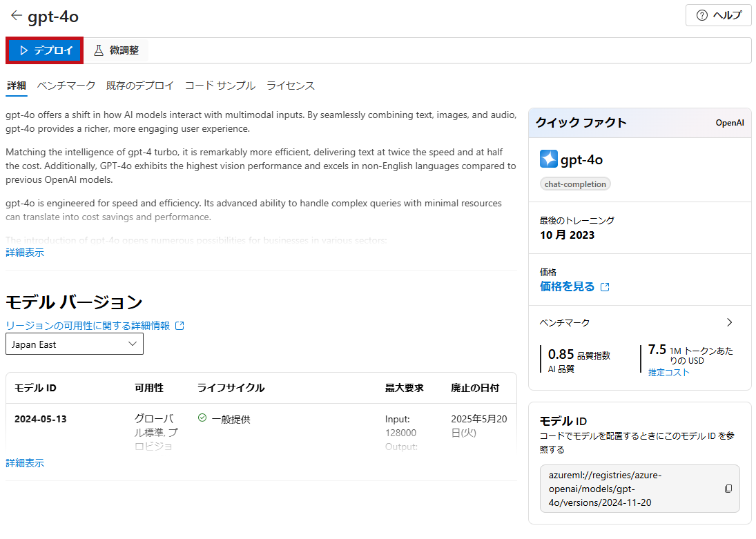Viewport: 756px width, 539px height.
Task: Click the ライフサイクル column header
Action: (231, 388)
